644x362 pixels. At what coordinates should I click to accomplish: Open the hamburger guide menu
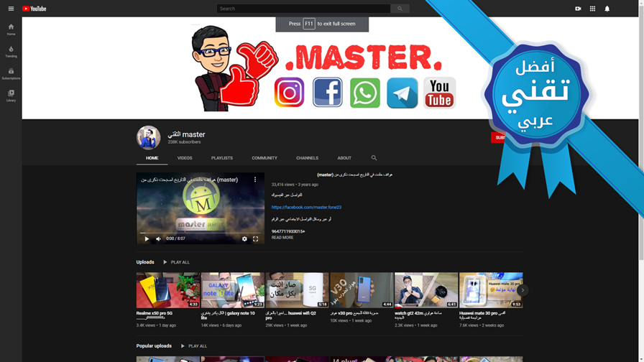click(11, 9)
